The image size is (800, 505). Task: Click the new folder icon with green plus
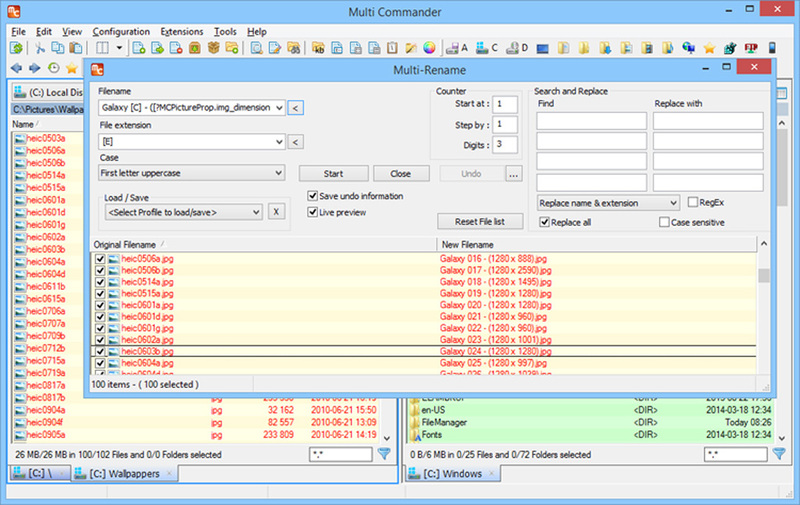pyautogui.click(x=232, y=48)
